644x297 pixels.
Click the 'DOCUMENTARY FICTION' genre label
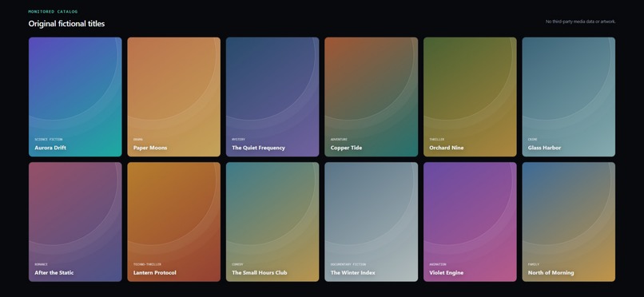point(348,264)
